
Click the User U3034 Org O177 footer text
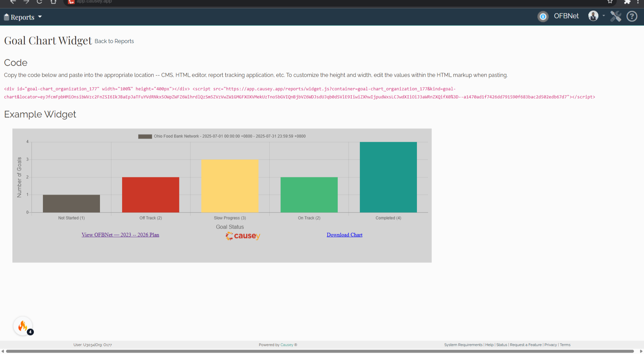93,345
